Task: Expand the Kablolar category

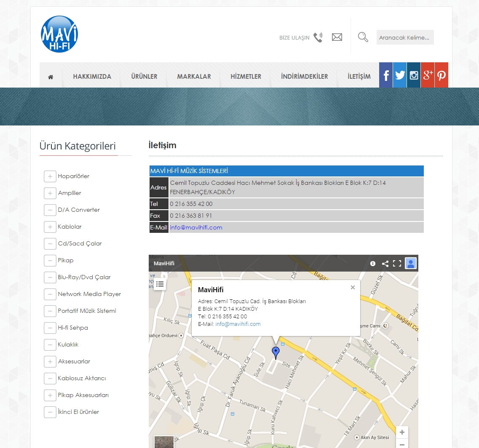Action: tap(50, 227)
